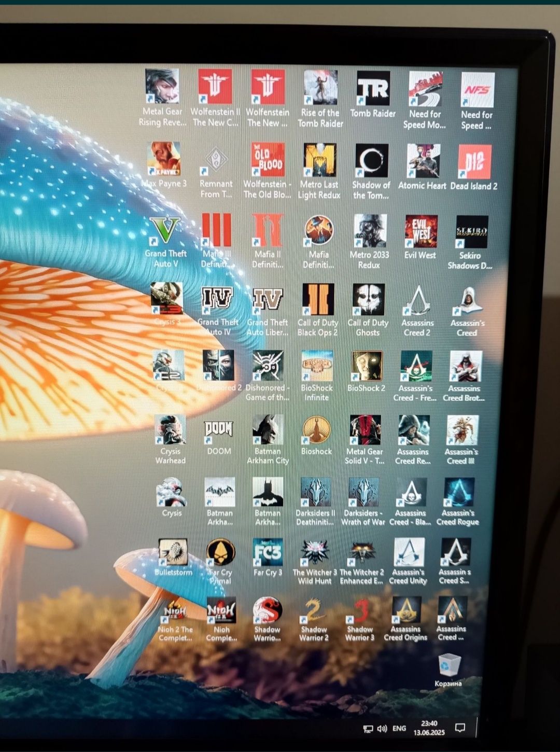The image size is (560, 752).
Task: Launch Dead Island 2 icon
Action: (x=474, y=162)
